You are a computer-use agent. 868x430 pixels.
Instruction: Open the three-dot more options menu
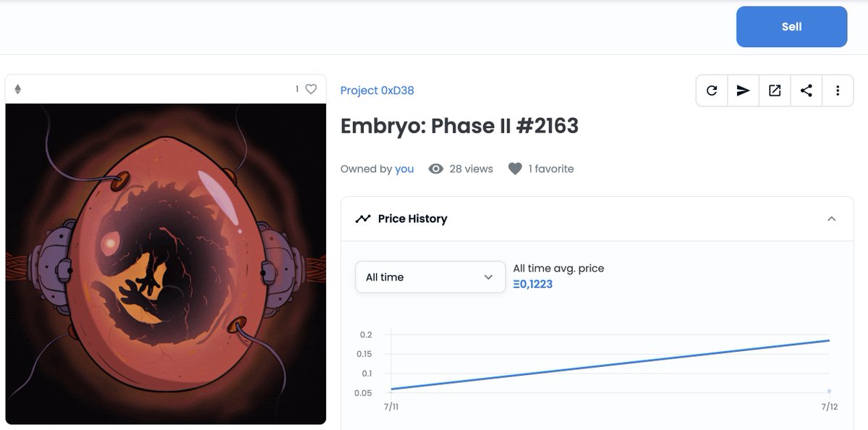point(838,90)
